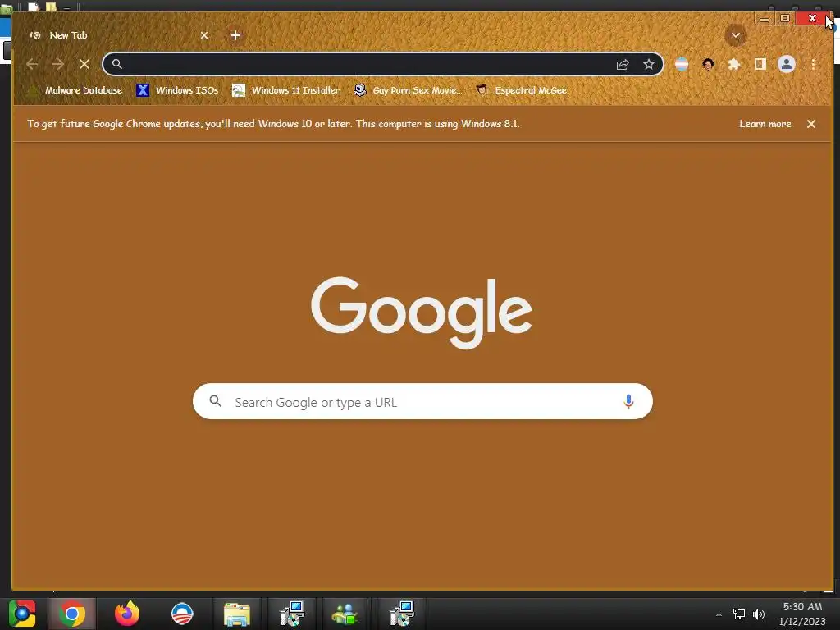Open the network tray icon
Screen dimensions: 840x630
tap(739, 614)
